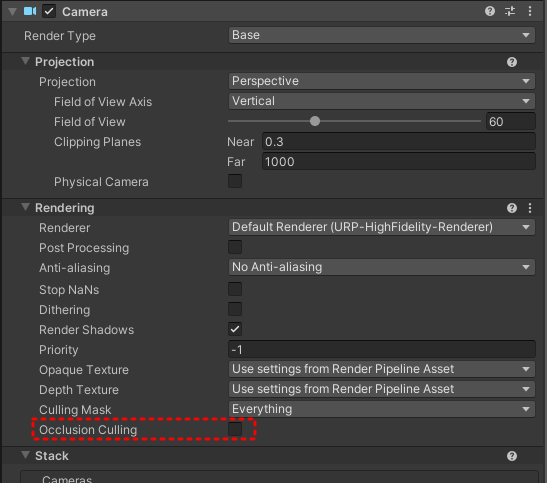Click the Camera component title
Screen dimensions: 547x483
[85, 12]
